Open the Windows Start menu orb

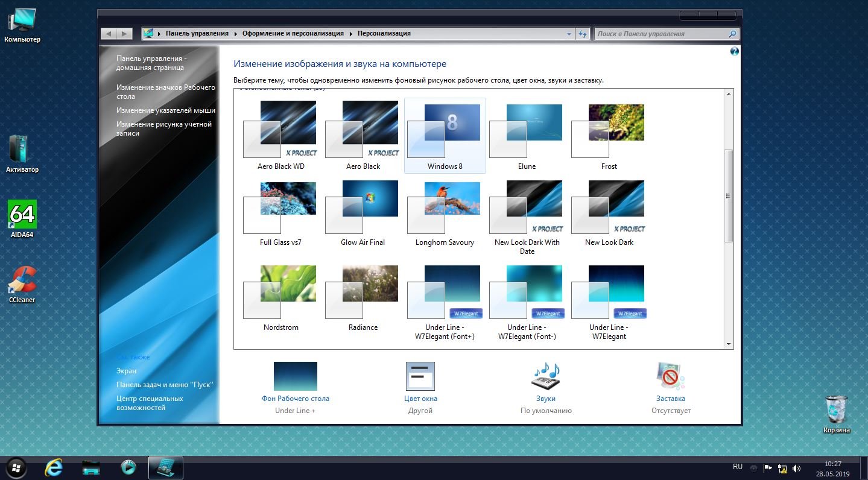point(16,467)
